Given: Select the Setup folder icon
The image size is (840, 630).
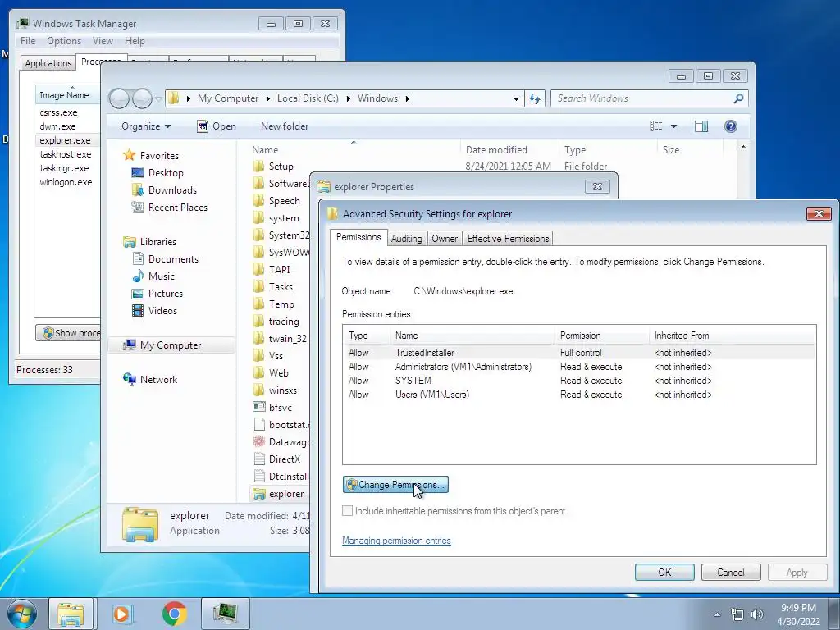Looking at the screenshot, I should point(258,166).
